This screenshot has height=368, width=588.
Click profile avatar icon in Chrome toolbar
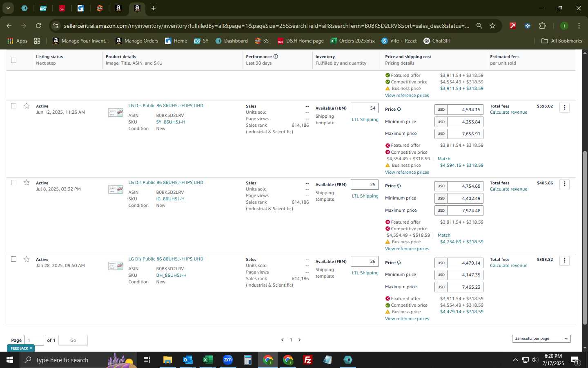[564, 26]
